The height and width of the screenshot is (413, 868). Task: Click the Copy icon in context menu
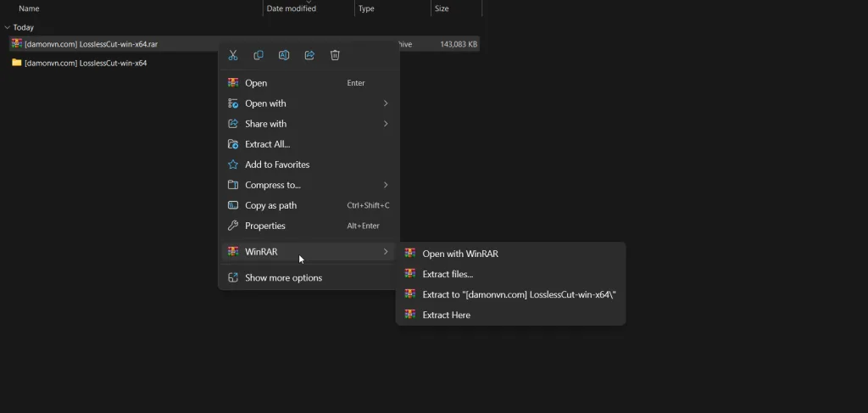coord(259,55)
